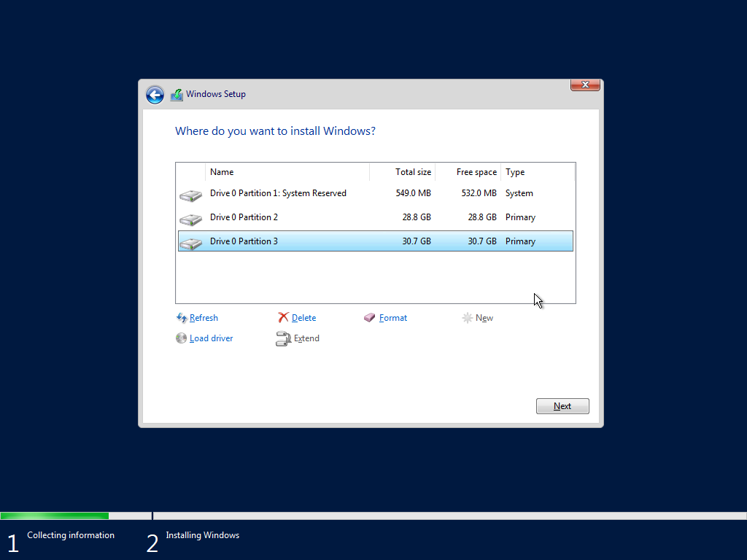Click the Extend partition icon
The image size is (747, 560).
click(284, 338)
